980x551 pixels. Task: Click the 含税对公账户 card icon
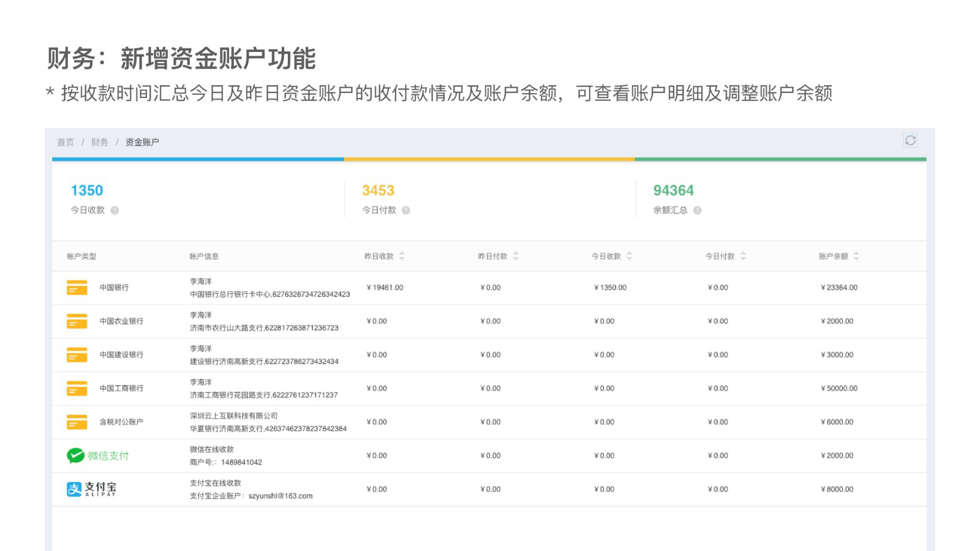coord(77,422)
